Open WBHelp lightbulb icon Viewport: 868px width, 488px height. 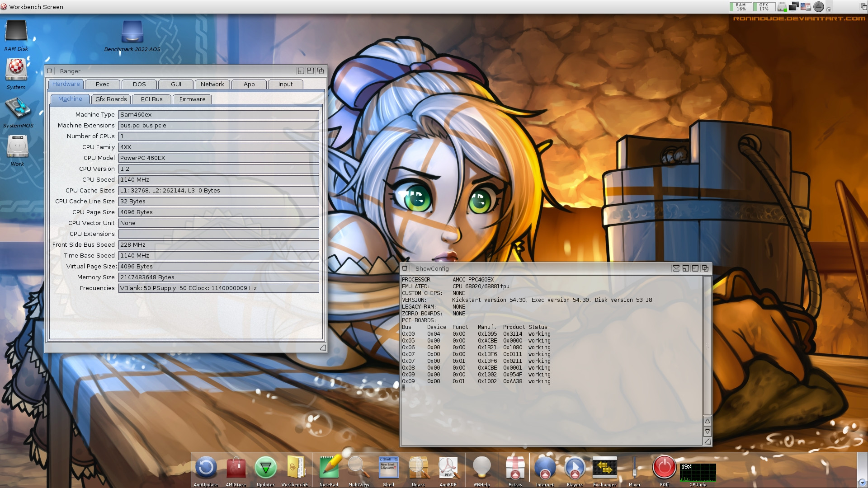coord(481,468)
